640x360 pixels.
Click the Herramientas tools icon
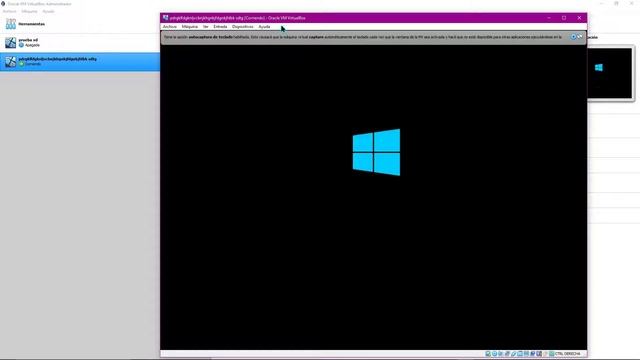coord(11,24)
